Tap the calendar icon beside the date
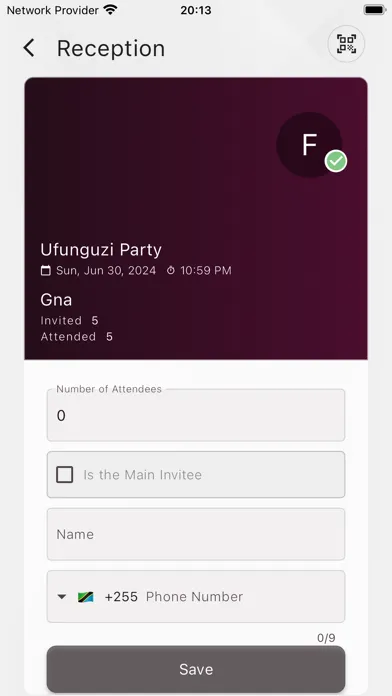The height and width of the screenshot is (696, 392). (x=46, y=270)
